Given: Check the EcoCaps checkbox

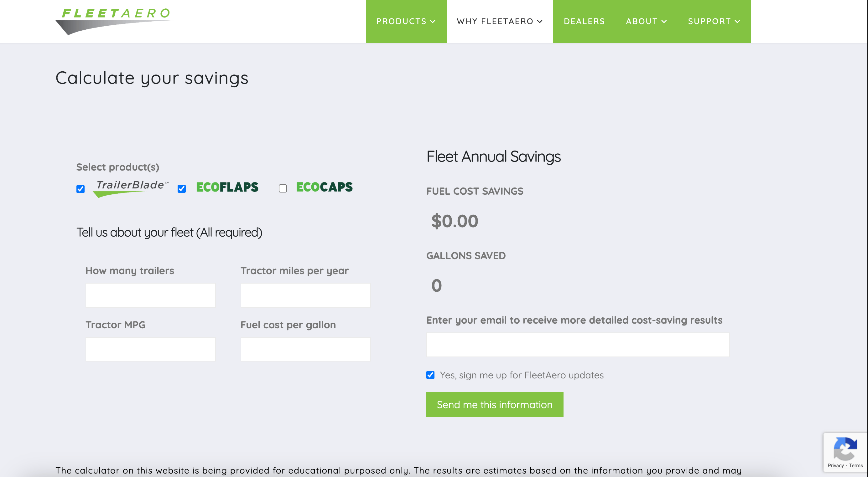Looking at the screenshot, I should click(x=283, y=188).
